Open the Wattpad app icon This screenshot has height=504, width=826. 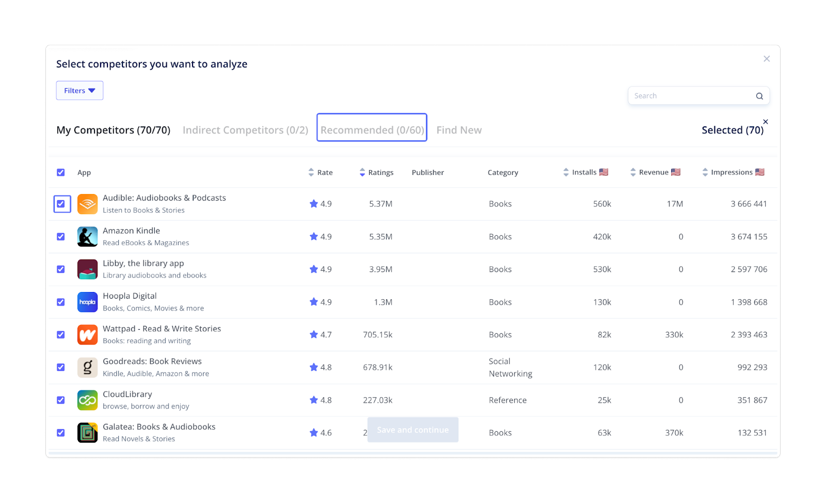pos(87,335)
